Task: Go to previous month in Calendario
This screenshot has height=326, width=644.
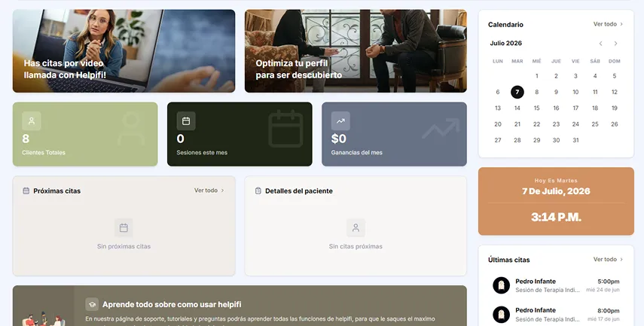Action: (x=600, y=44)
